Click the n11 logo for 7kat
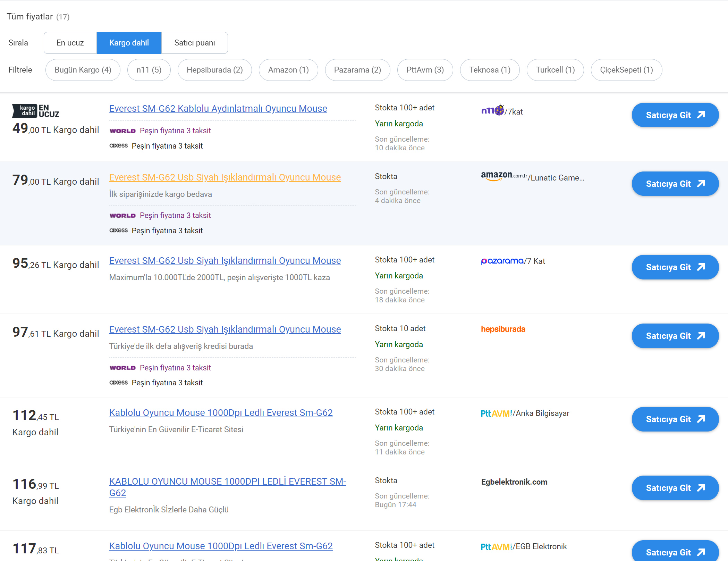Screen dimensions: 728x561 point(492,110)
